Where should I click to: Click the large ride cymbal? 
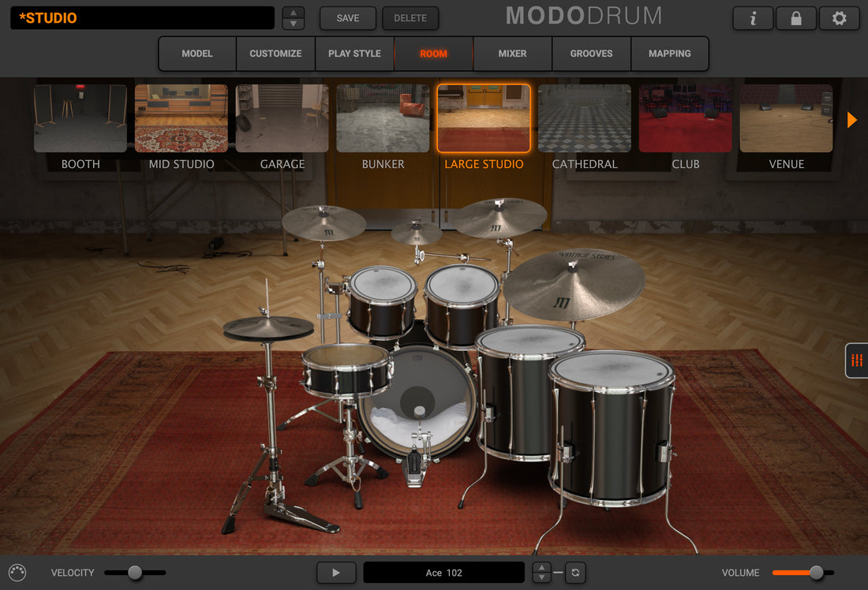(574, 285)
